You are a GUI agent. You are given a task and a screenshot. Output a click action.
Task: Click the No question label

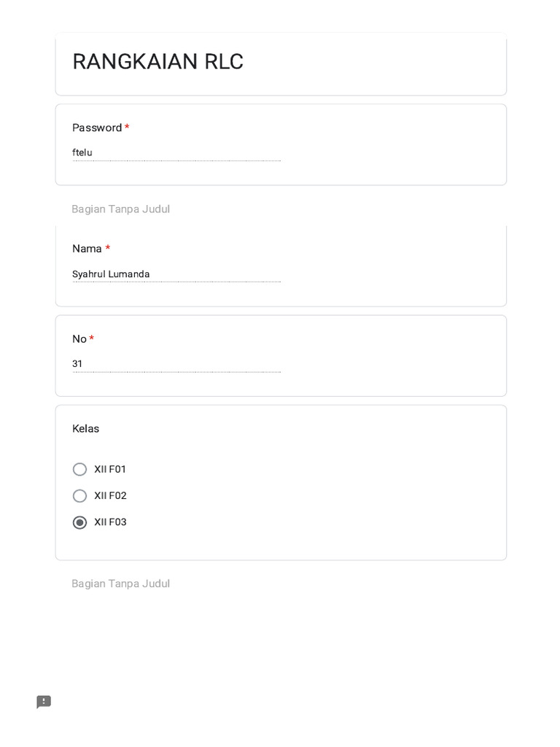click(x=79, y=339)
